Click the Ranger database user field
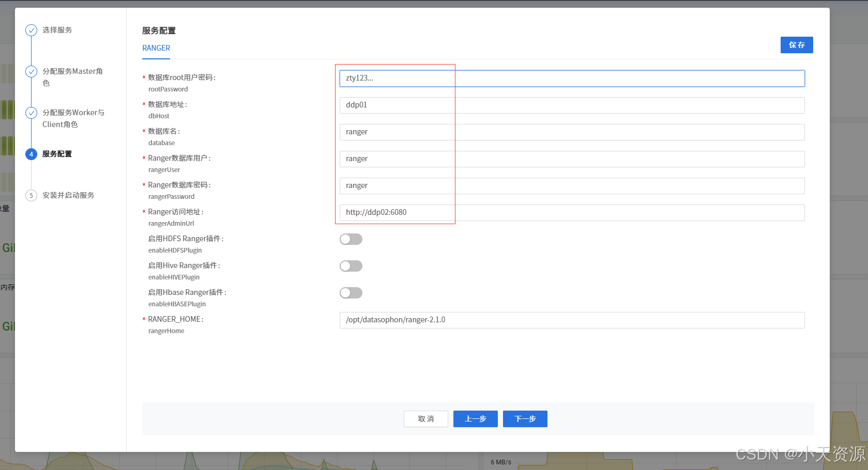The image size is (868, 470). pos(571,159)
